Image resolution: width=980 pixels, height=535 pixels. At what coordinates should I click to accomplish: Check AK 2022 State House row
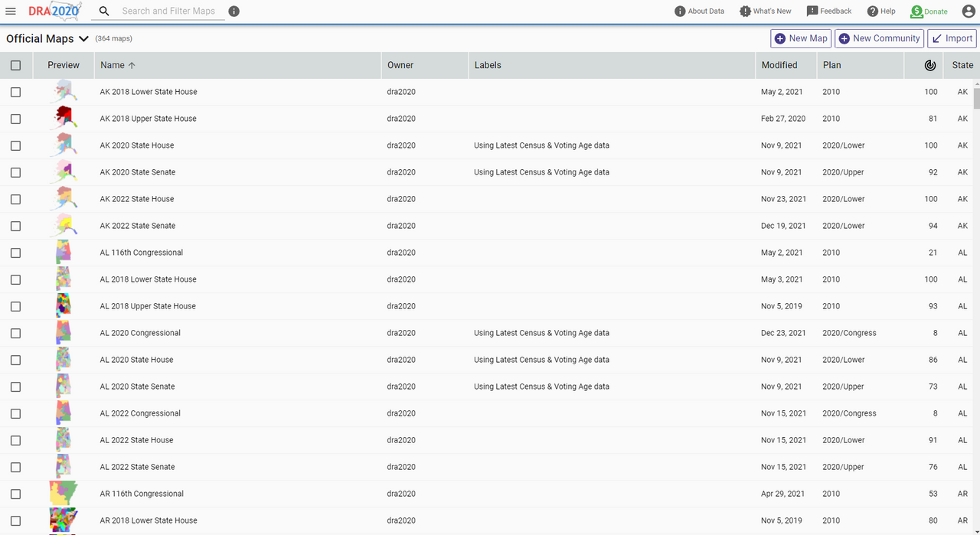pyautogui.click(x=15, y=199)
